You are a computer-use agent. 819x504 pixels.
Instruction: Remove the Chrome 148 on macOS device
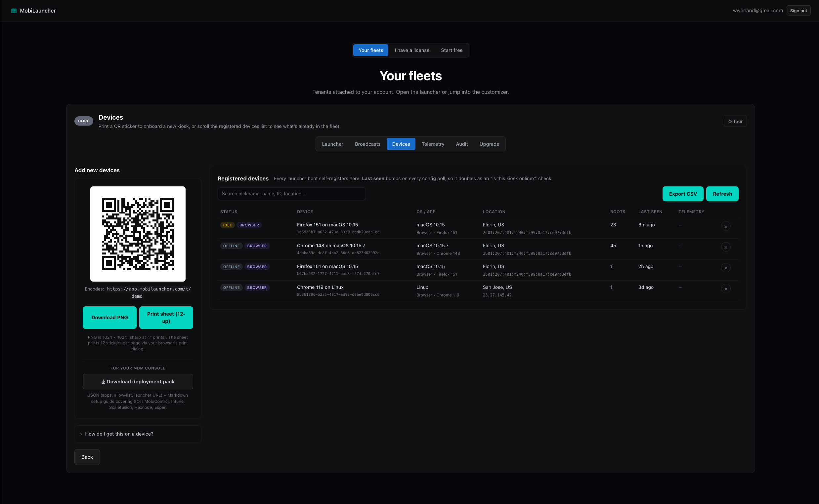[726, 247]
